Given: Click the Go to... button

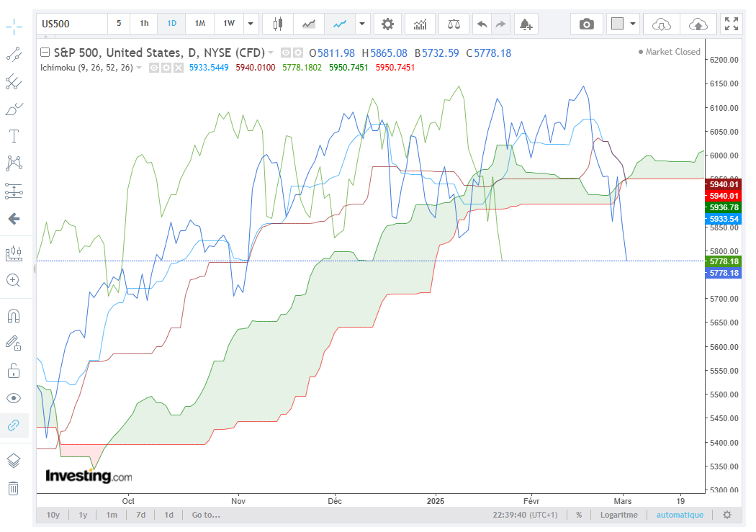Looking at the screenshot, I should [206, 515].
